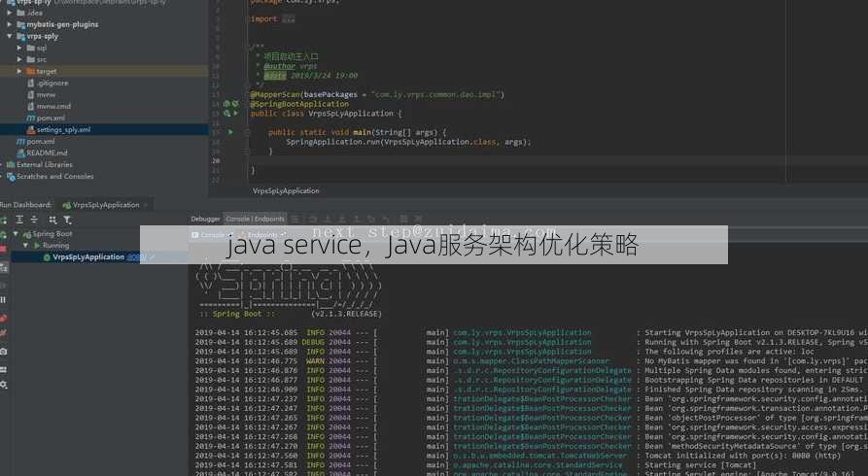Select VrpsSplyApplication in dashboard tree

pos(88,256)
